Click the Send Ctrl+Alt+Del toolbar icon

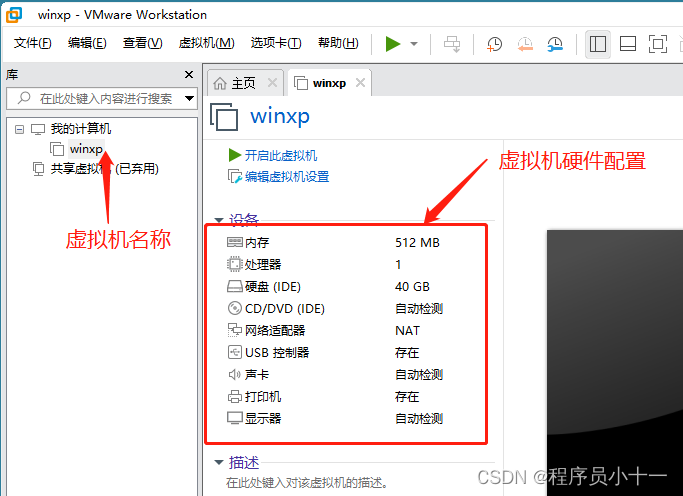(x=452, y=44)
